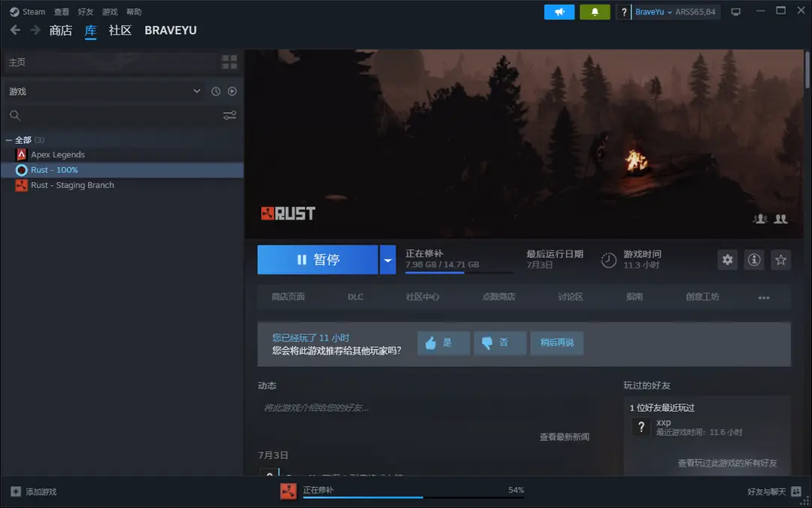
Task: Open the blue announcements megaphone button
Action: pyautogui.click(x=559, y=12)
